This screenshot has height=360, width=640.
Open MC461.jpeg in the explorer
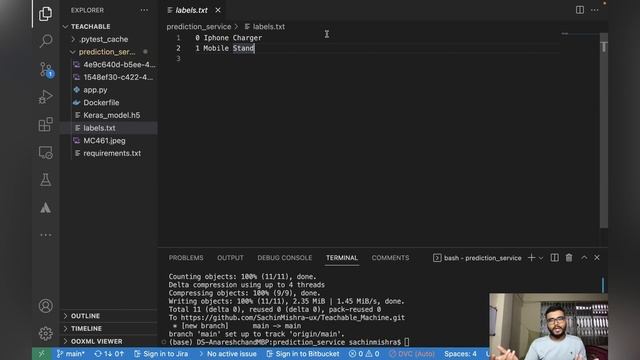click(104, 140)
